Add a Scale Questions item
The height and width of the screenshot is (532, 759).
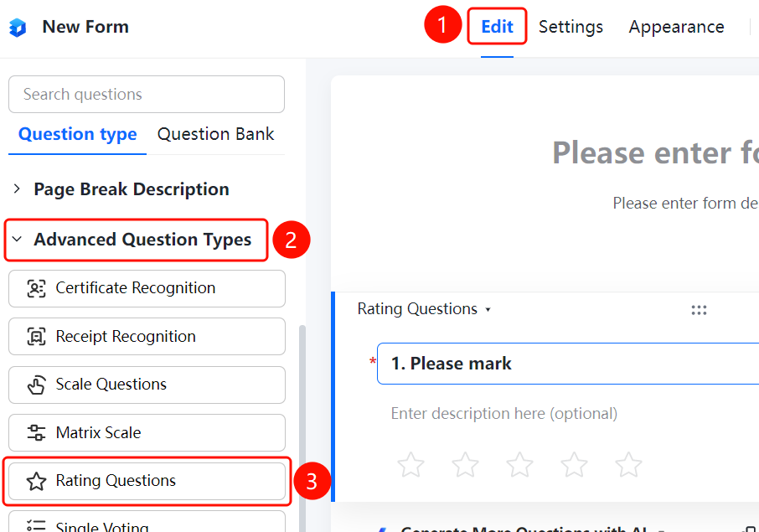click(x=147, y=385)
